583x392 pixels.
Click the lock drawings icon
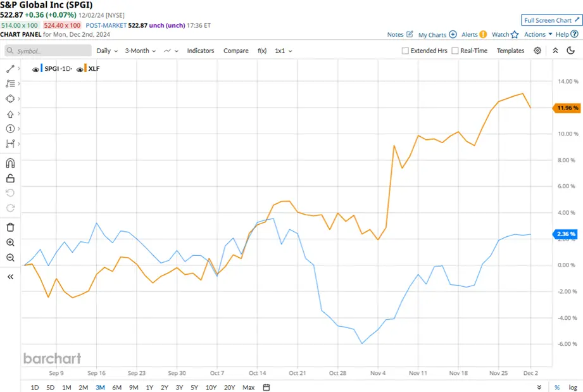point(9,178)
